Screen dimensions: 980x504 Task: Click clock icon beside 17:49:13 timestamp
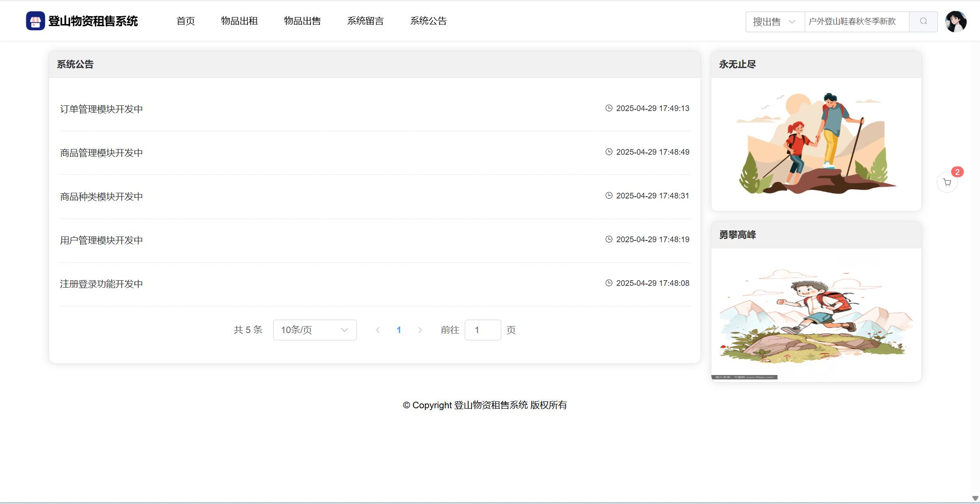pyautogui.click(x=609, y=108)
